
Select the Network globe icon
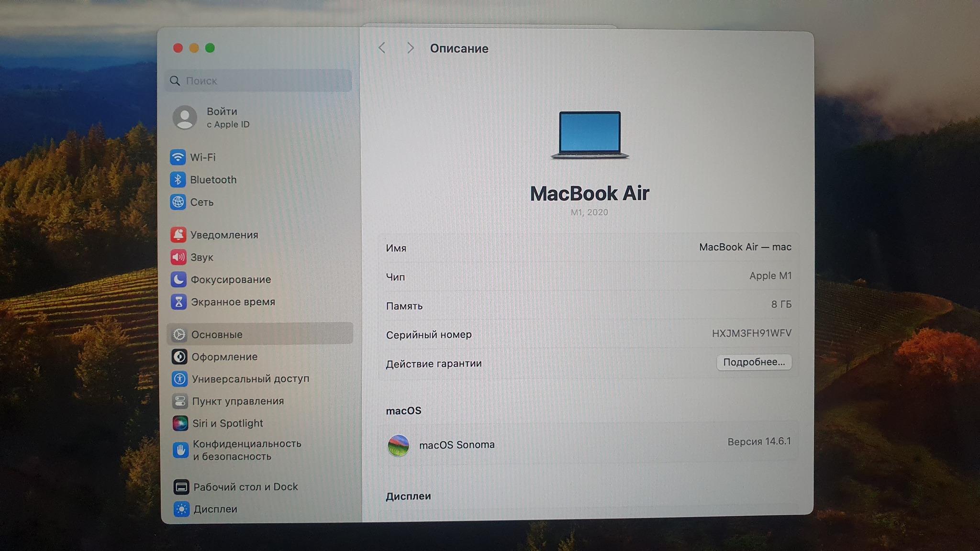coord(178,202)
